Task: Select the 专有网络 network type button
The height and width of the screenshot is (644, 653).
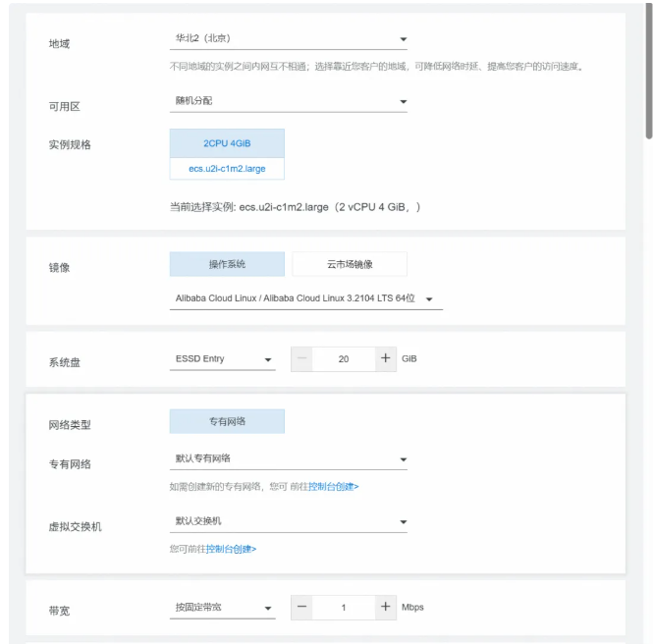Action: 227,421
